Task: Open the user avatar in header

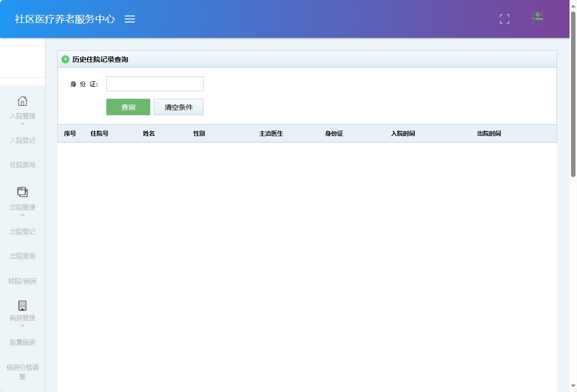Action: (538, 19)
